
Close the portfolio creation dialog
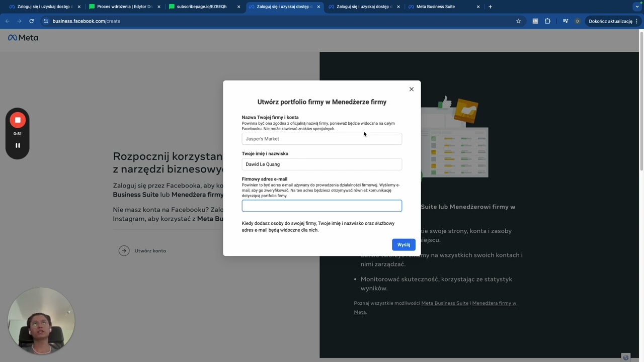coord(411,89)
